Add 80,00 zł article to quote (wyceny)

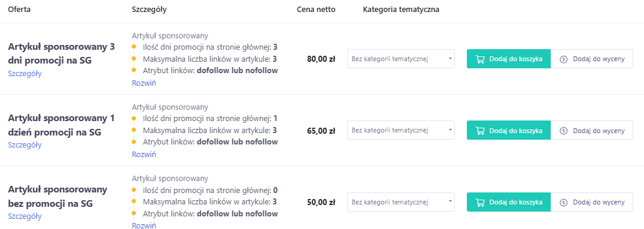pos(592,59)
